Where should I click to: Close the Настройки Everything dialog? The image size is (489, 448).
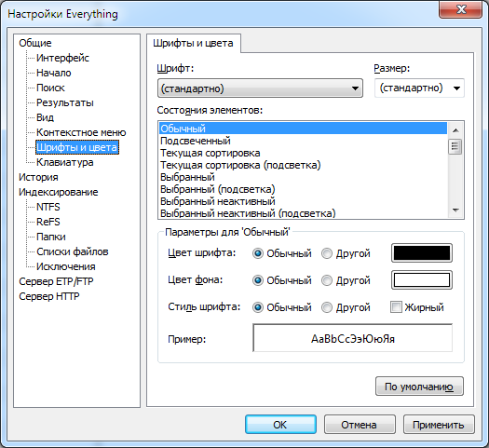point(461,9)
